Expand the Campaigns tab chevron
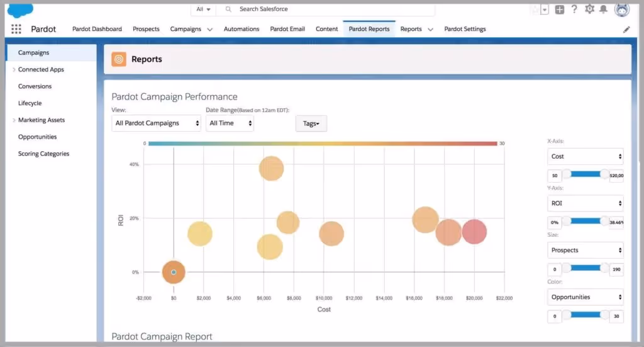Viewport: 644px width, 347px height. pyautogui.click(x=210, y=29)
